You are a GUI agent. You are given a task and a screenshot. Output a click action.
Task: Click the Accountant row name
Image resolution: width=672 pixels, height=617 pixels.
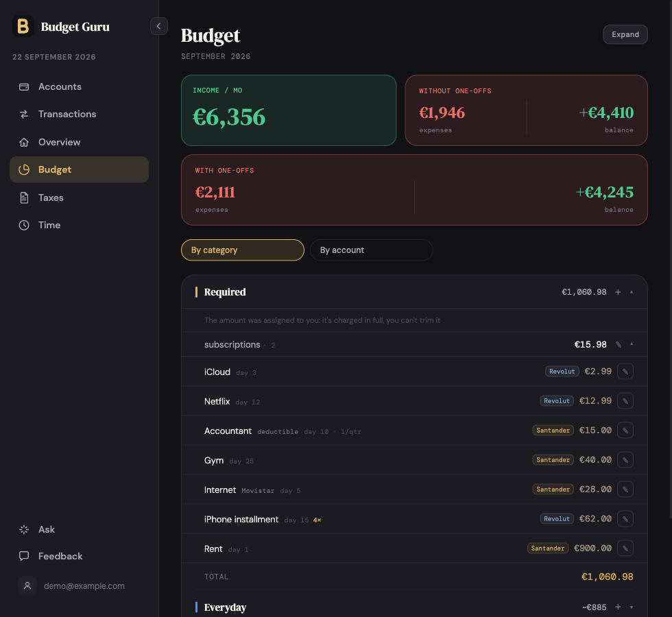228,431
